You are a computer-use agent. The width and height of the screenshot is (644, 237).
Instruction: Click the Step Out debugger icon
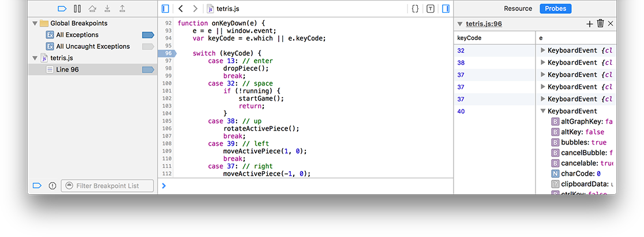pos(122,9)
